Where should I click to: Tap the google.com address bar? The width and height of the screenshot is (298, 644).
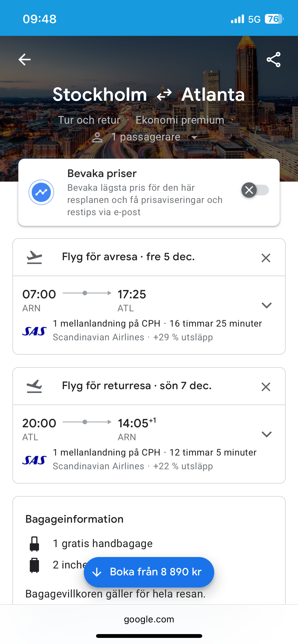(149, 619)
